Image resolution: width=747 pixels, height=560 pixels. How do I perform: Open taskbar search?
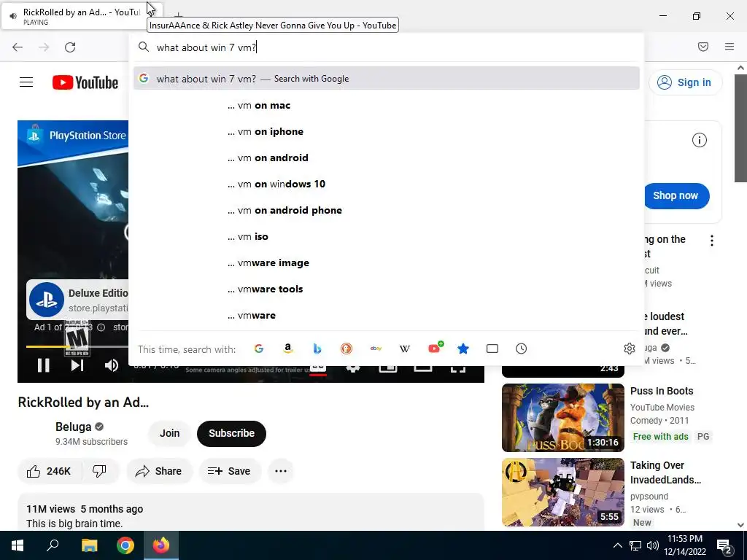(53, 545)
